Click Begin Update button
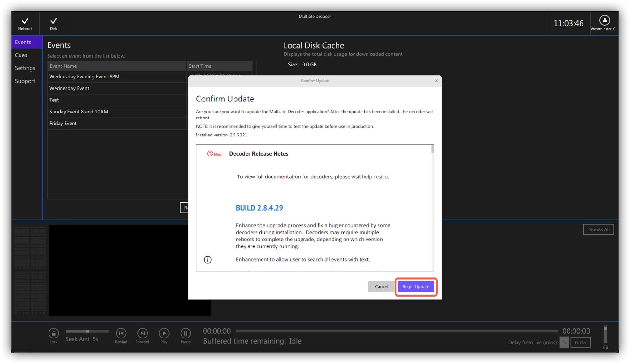Screen dimensions: 630x364 click(416, 287)
